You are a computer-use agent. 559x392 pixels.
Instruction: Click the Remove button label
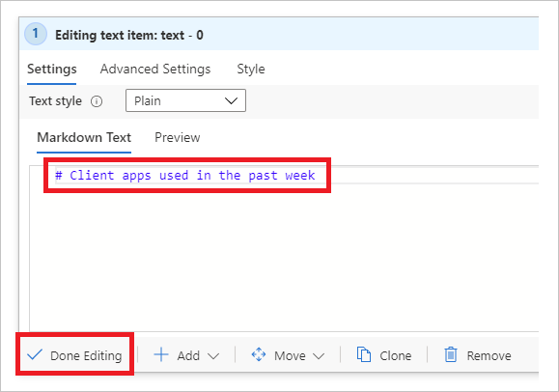pyautogui.click(x=489, y=355)
